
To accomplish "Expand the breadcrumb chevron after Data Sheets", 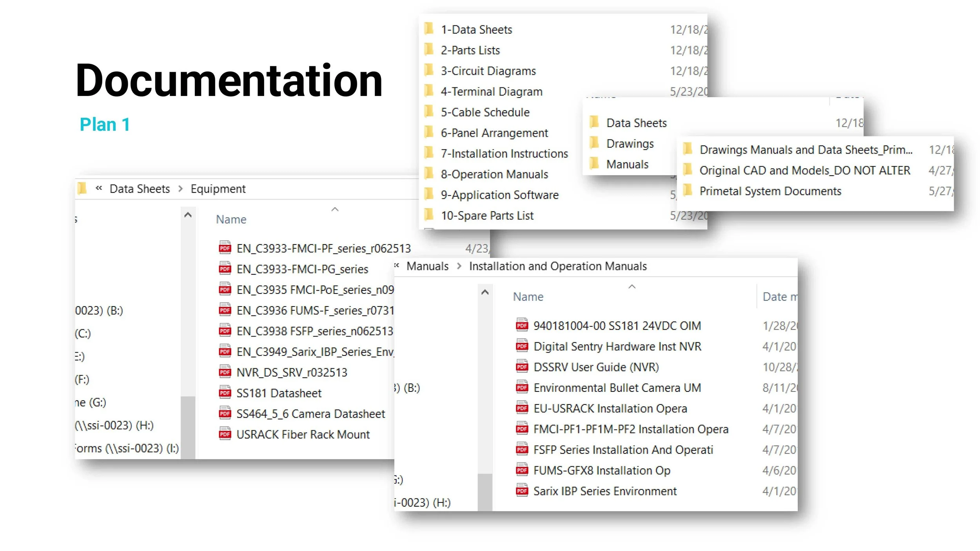I will pos(180,189).
